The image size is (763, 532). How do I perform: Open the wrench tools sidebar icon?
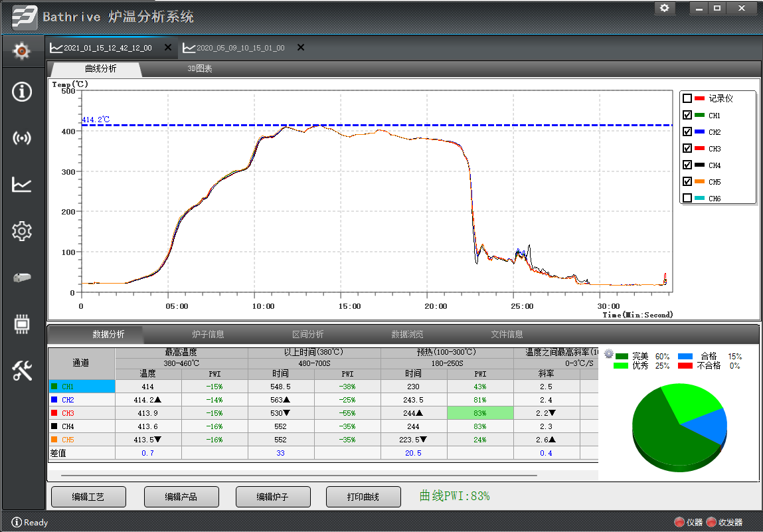[x=22, y=371]
